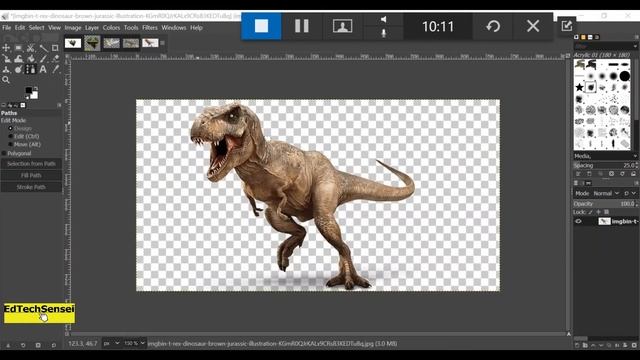Select Design edit mode radio button
640x360 pixels.
[x=11, y=128]
